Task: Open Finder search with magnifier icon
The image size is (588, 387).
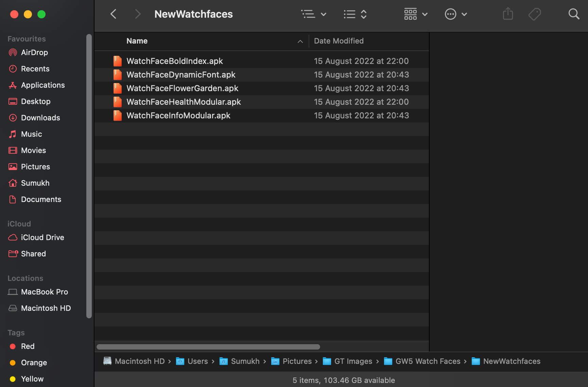Action: point(574,14)
